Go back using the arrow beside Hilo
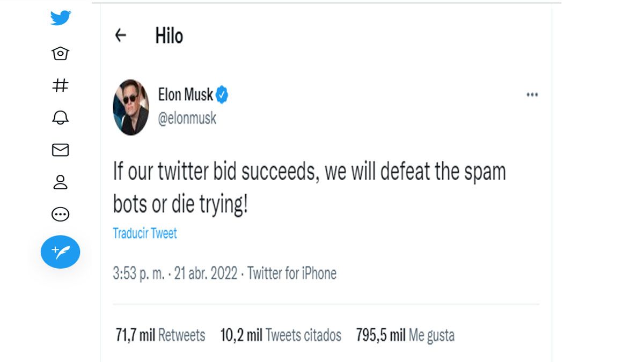The width and height of the screenshot is (644, 362). point(121,36)
